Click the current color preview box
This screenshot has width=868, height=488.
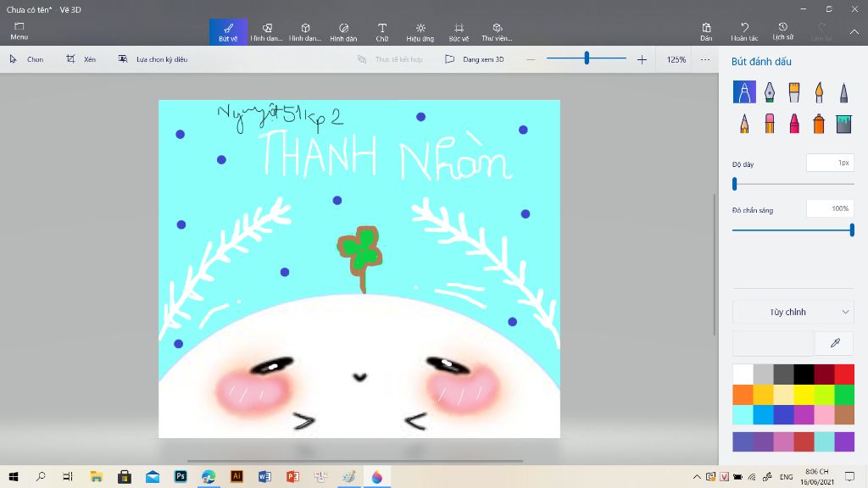point(773,343)
